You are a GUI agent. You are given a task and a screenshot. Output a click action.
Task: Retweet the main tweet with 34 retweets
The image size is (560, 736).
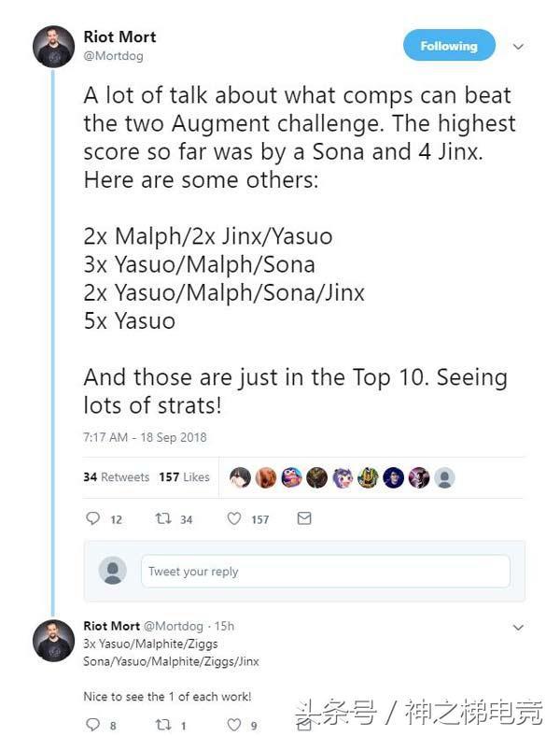pyautogui.click(x=162, y=518)
